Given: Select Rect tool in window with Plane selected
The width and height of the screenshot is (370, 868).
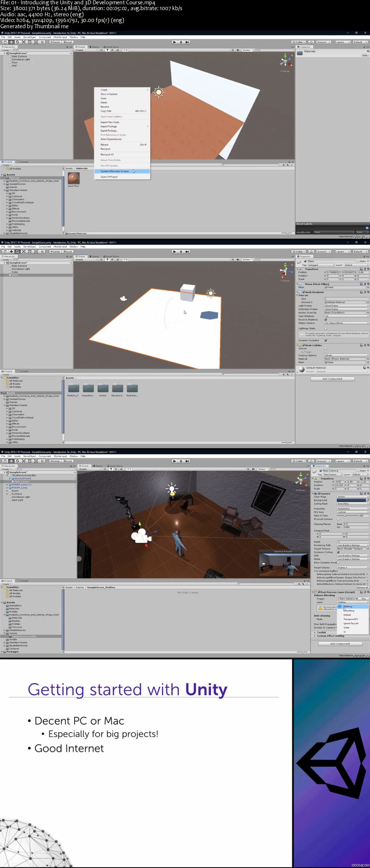Looking at the screenshot, I should click(30, 251).
